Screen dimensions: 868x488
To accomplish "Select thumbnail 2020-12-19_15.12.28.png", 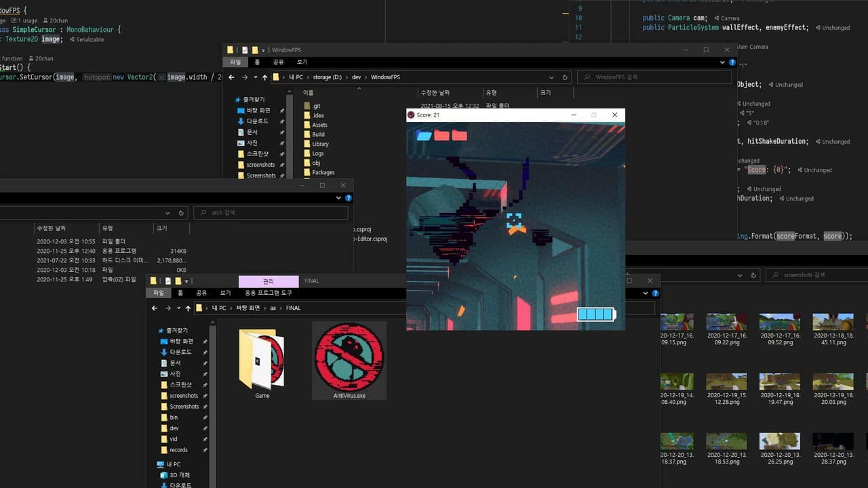I will point(727,389).
